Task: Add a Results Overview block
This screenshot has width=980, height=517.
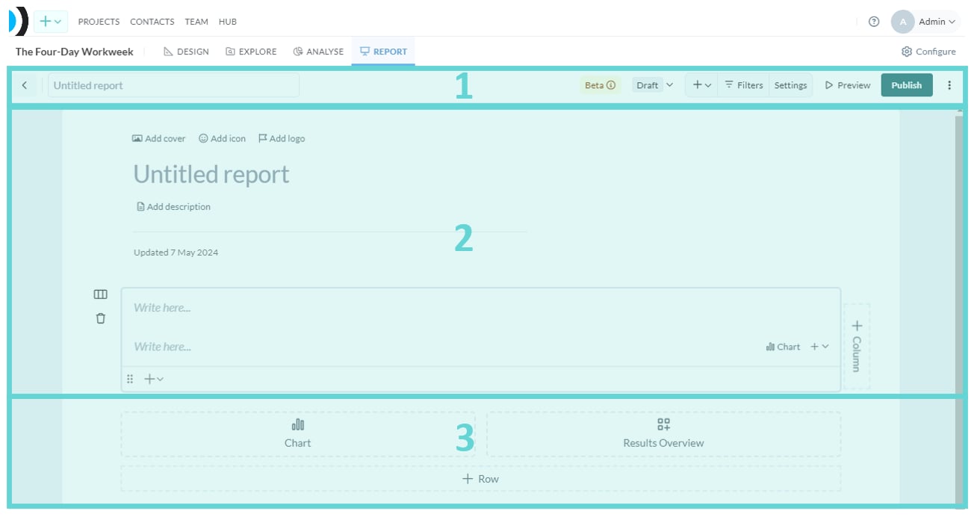Action: point(663,434)
